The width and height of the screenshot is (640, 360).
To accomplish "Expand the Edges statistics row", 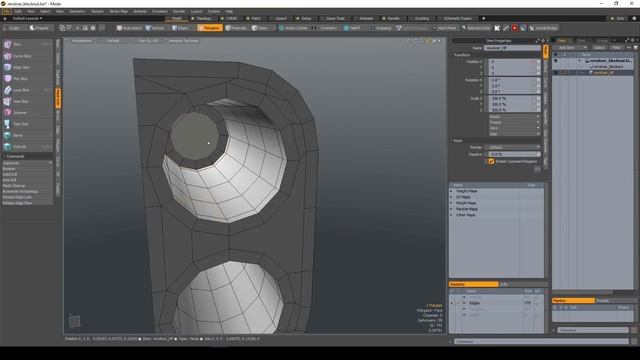I will tap(464, 303).
